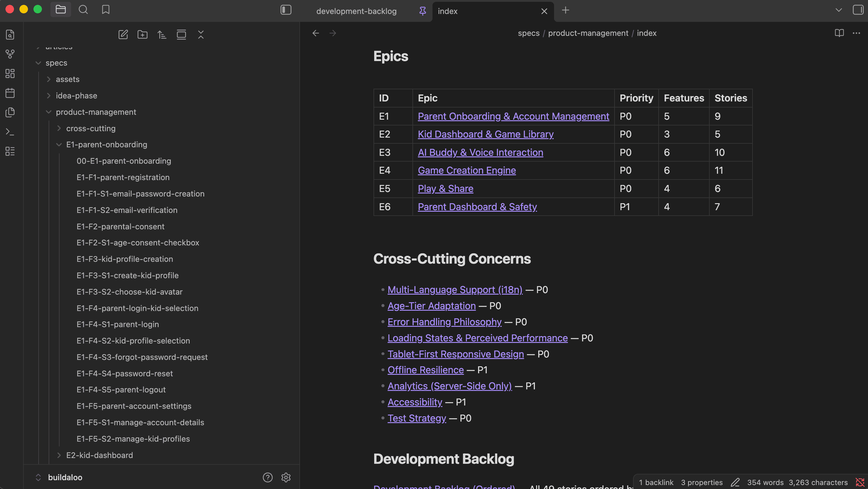Open graph view icon in ribbon

10,54
